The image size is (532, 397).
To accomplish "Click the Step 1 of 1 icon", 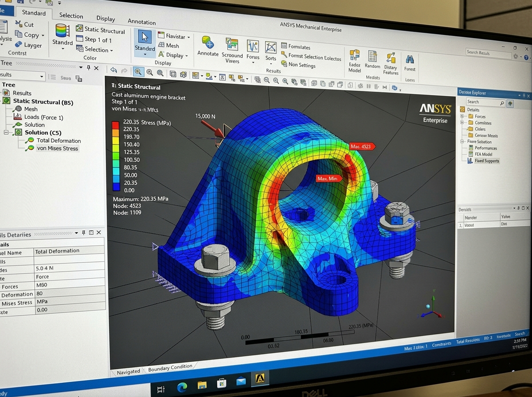I will click(x=79, y=39).
